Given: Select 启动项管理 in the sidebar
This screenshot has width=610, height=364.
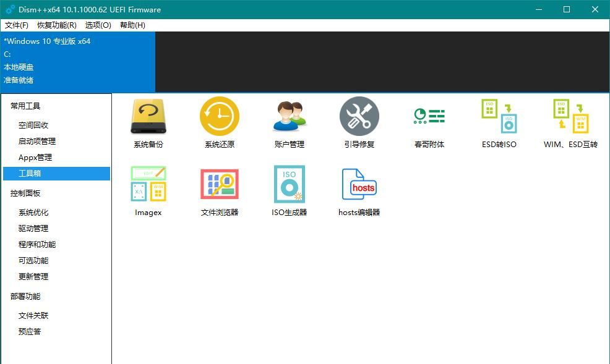Looking at the screenshot, I should pos(37,142).
